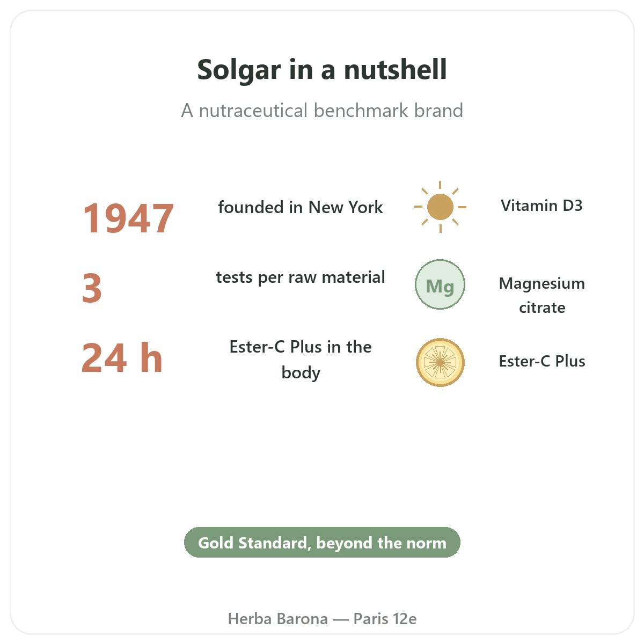The image size is (644, 644).
Task: Click the Vitamin D3 sun icon
Action: [440, 207]
